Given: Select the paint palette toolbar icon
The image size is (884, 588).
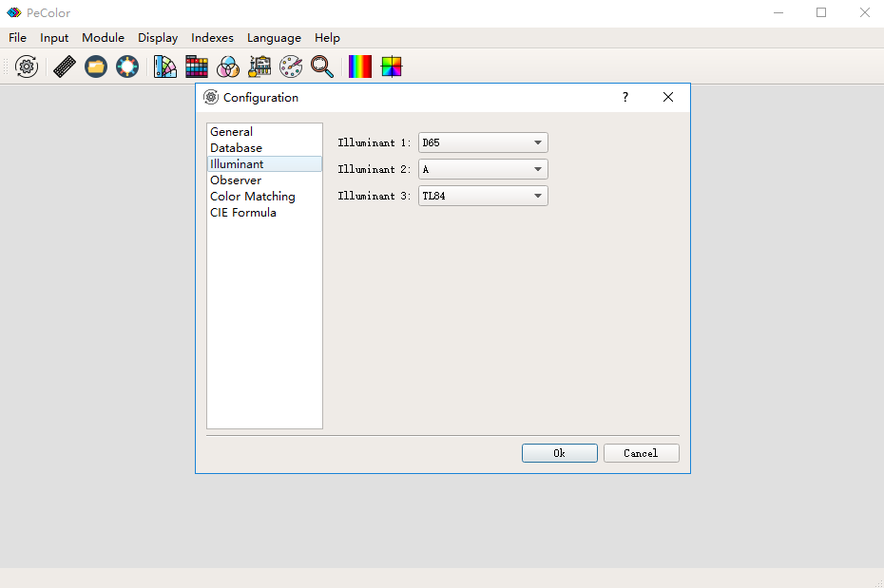Looking at the screenshot, I should click(x=291, y=66).
